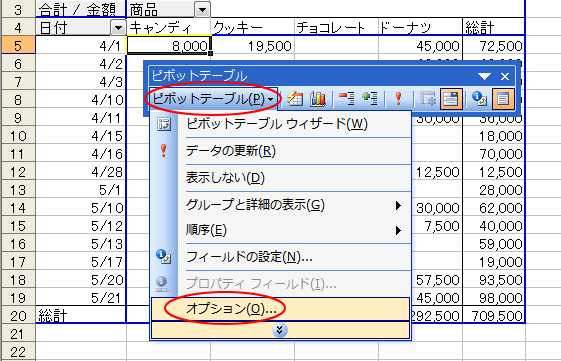Select オプション(O)... menu item
The image size is (561, 361).
tap(280, 309)
